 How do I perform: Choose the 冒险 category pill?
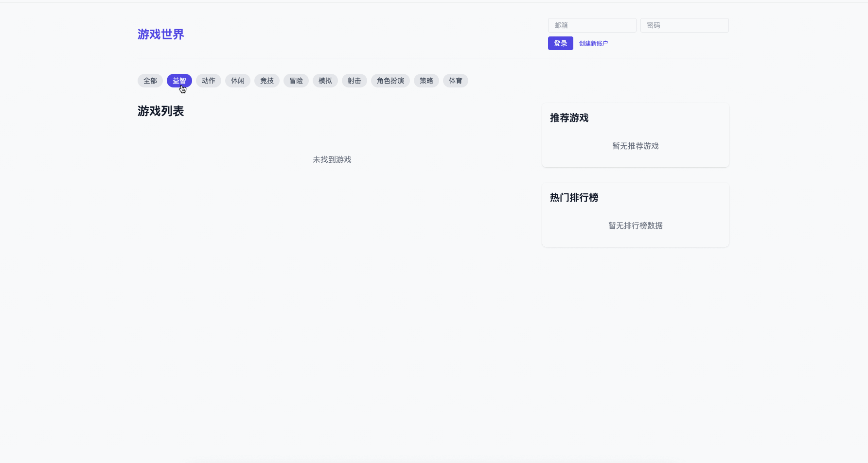pos(296,81)
